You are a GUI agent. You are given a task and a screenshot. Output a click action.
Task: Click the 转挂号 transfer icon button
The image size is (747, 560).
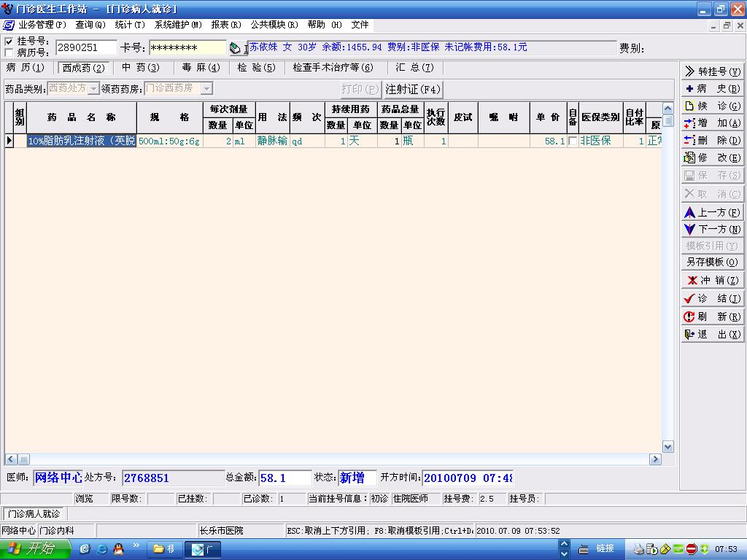[x=712, y=71]
